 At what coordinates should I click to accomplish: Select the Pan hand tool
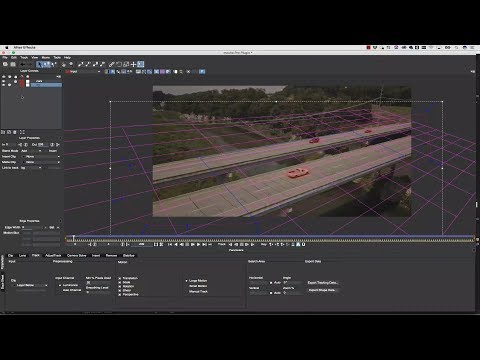coord(63,64)
